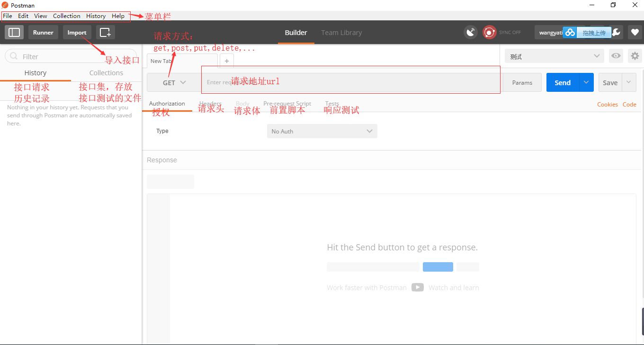Click the Enter request URL field
Image resolution: width=644 pixels, height=345 pixels.
(351, 82)
